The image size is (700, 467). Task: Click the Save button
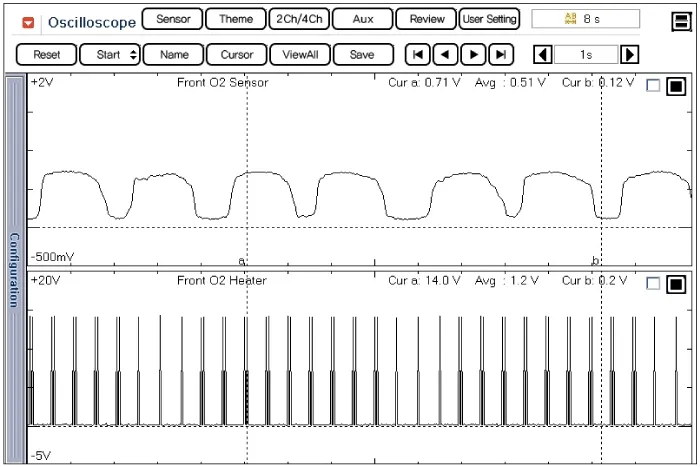coord(362,55)
